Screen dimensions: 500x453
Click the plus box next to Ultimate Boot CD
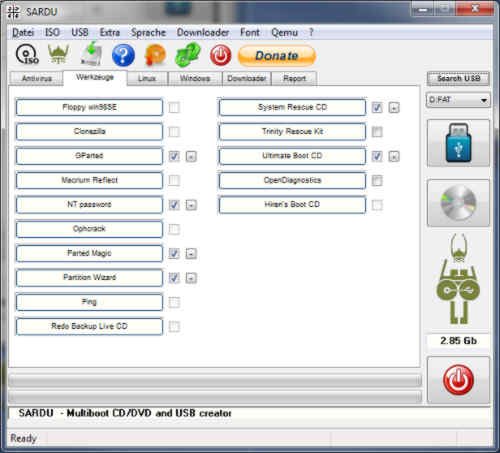394,156
